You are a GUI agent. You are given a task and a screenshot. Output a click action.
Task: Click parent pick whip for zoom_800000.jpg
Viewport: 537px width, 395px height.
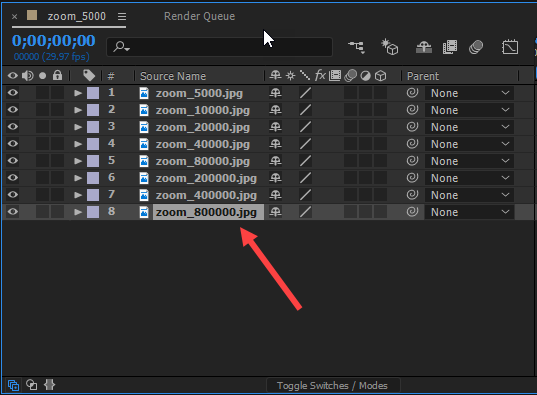point(412,212)
